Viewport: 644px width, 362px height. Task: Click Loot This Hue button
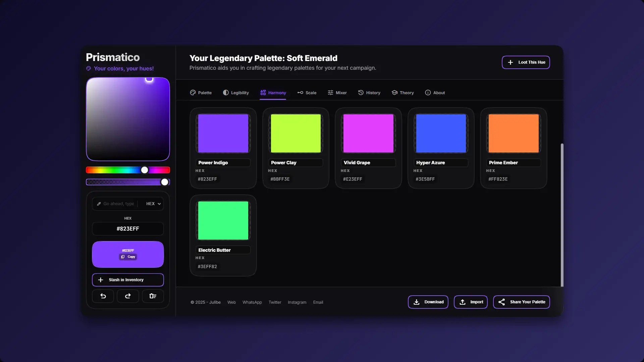526,62
